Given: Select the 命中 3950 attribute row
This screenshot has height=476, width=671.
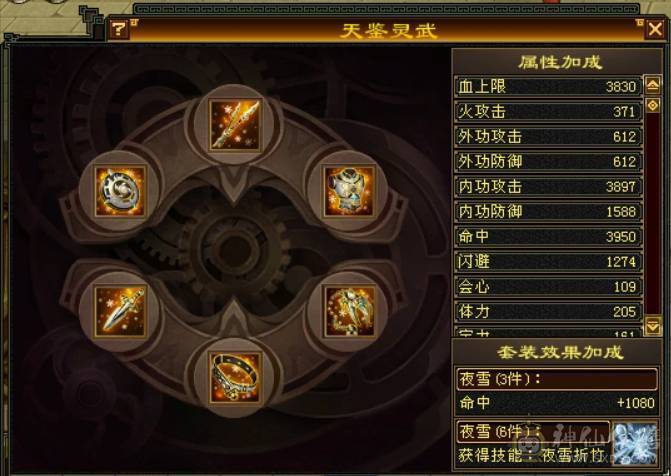Looking at the screenshot, I should pos(548,236).
